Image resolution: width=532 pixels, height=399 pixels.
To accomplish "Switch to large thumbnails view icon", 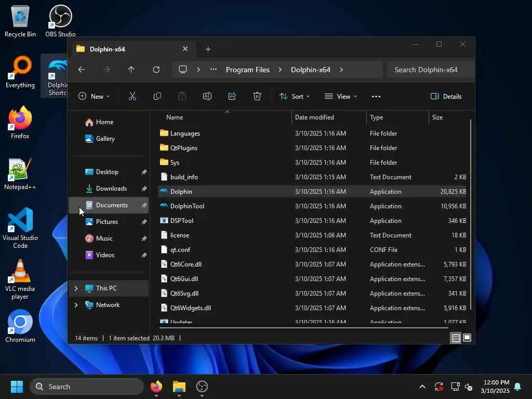I will 467,338.
